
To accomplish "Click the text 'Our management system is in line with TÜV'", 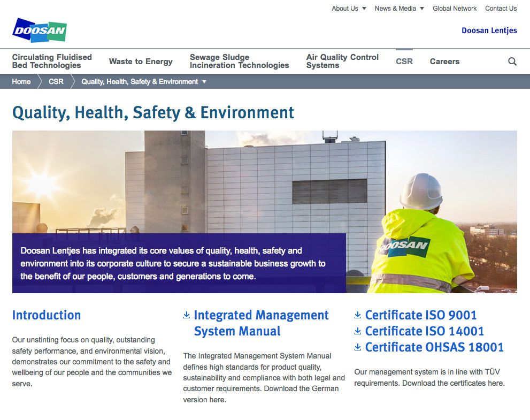I will click(x=427, y=372).
